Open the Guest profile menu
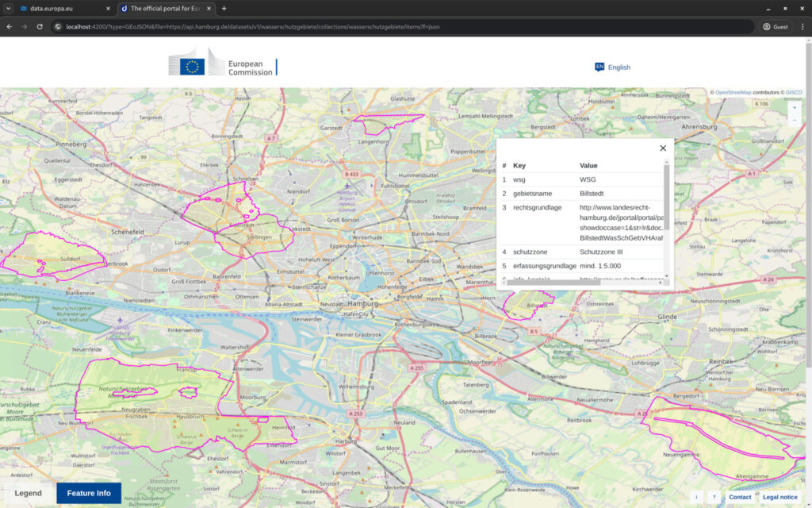Screen dimensions: 812x508 coord(776,26)
